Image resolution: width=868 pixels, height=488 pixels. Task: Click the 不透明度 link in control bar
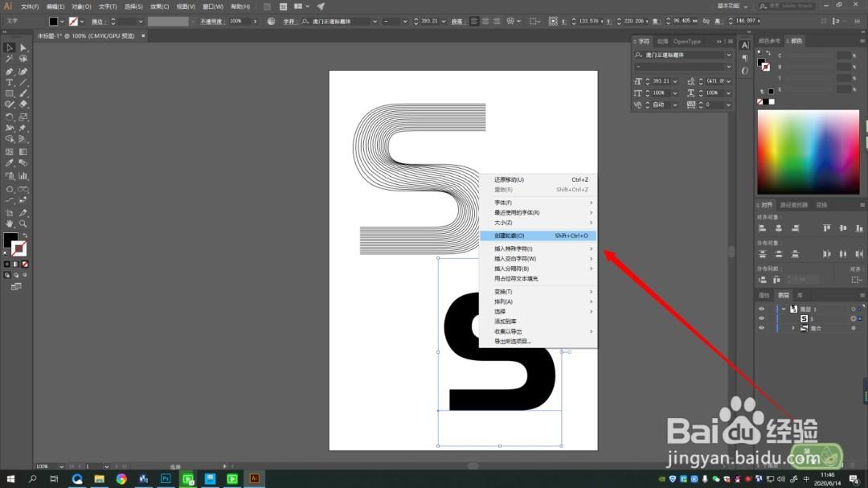[211, 22]
